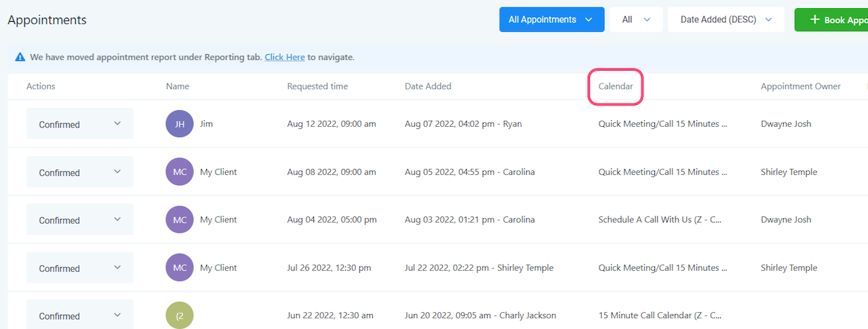Open the Date Added (DESC) sort dropdown
Image resolution: width=868 pixels, height=329 pixels.
click(x=726, y=20)
